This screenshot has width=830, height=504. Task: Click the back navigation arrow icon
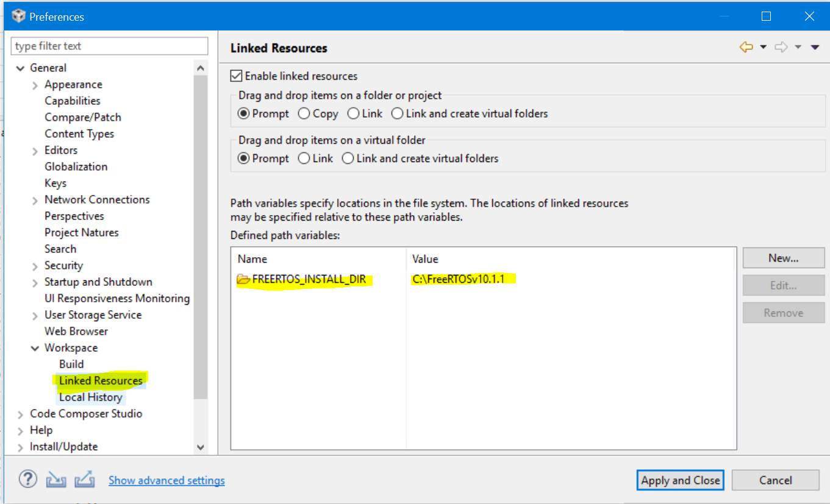click(746, 48)
